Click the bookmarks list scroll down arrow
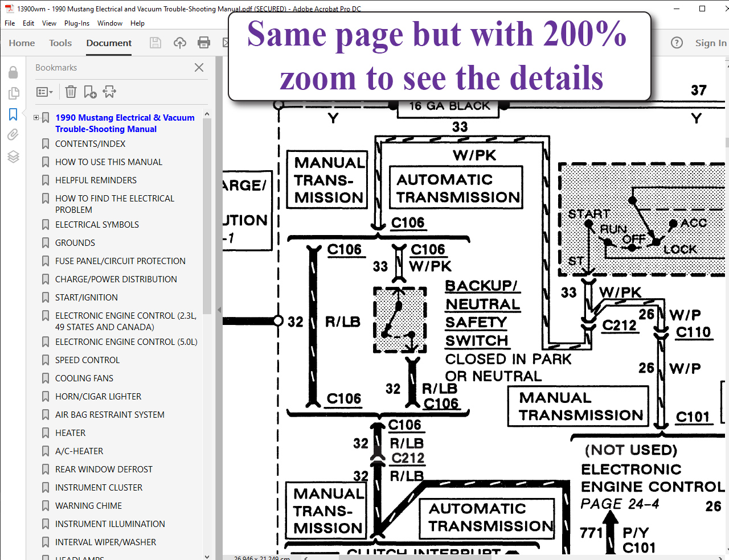The image size is (729, 560). tap(207, 556)
